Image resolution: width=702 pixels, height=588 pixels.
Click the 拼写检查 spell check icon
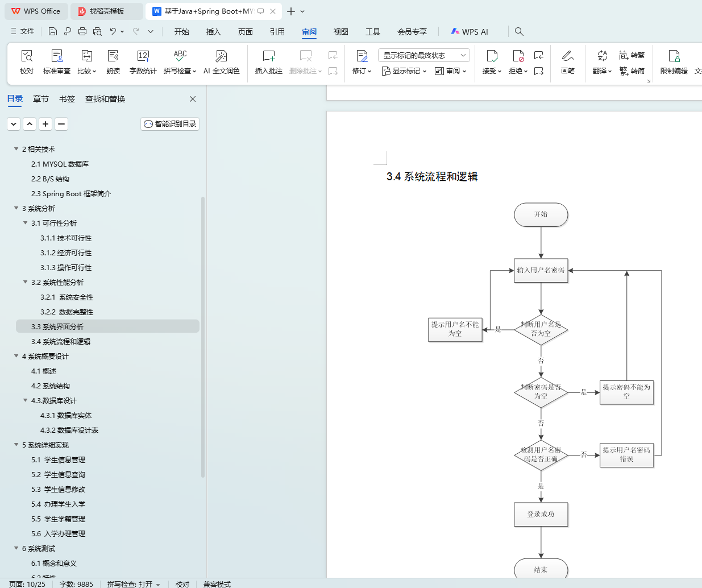pyautogui.click(x=180, y=56)
